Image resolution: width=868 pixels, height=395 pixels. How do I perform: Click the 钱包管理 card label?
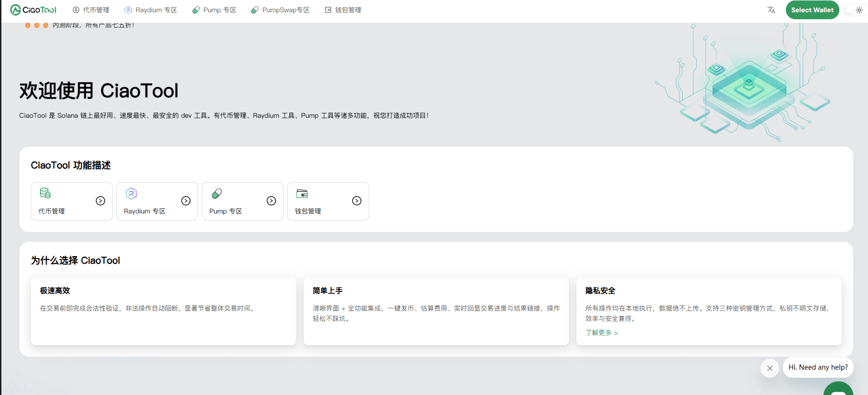tap(308, 211)
